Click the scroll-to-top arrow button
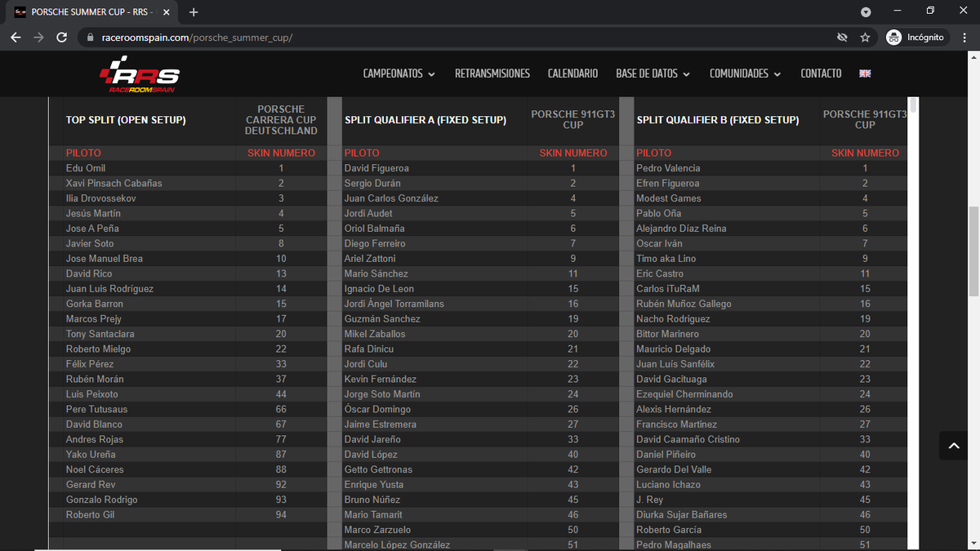The height and width of the screenshot is (551, 980). 952,446
